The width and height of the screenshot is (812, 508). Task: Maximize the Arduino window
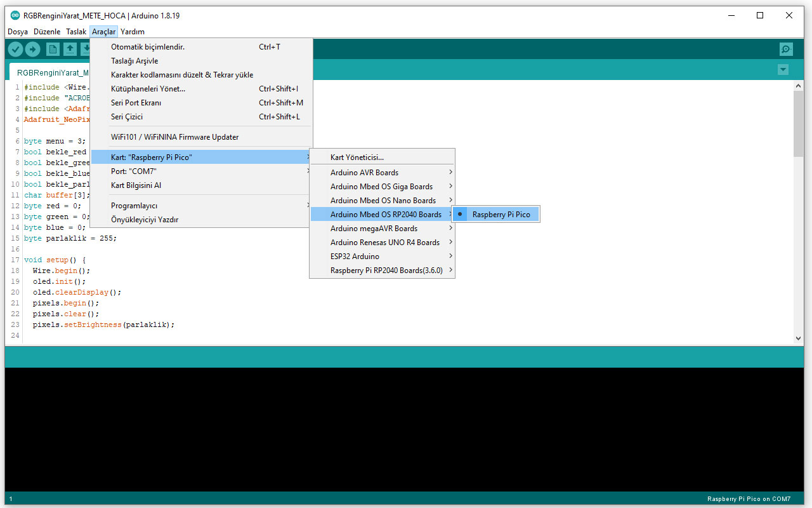click(x=760, y=15)
